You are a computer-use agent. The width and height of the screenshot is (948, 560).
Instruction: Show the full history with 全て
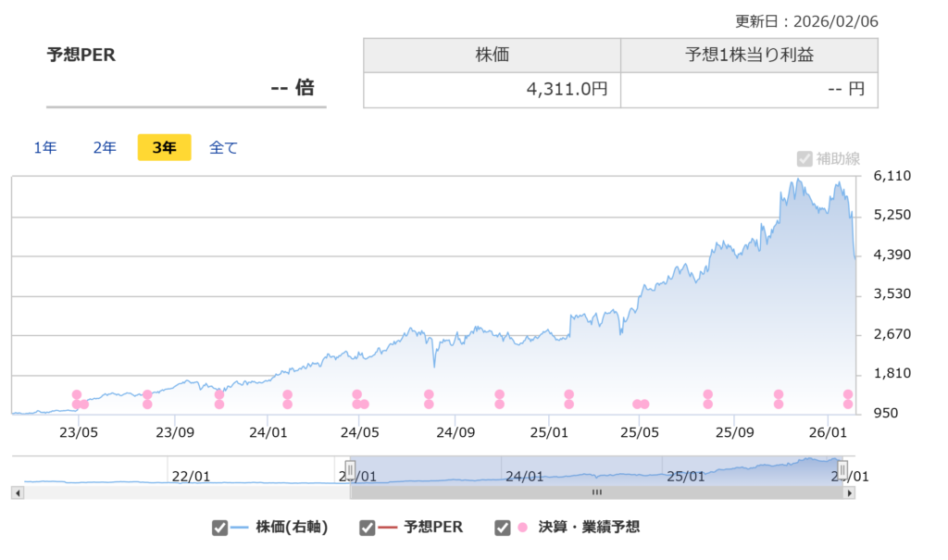(223, 148)
